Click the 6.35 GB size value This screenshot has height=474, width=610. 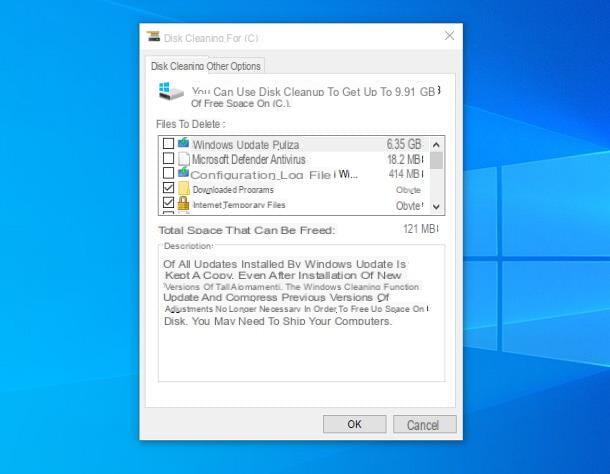(404, 144)
